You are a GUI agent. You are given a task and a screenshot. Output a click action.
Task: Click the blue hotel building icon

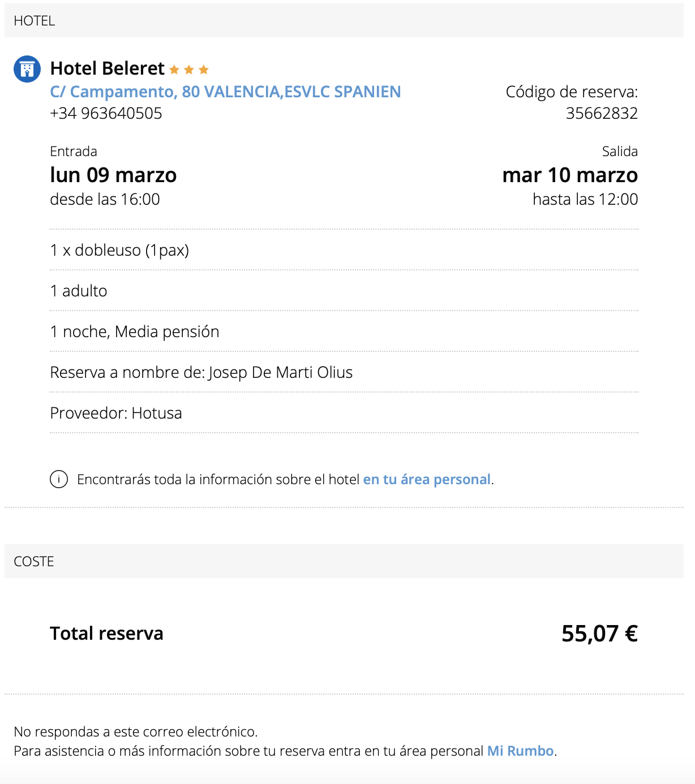(27, 69)
